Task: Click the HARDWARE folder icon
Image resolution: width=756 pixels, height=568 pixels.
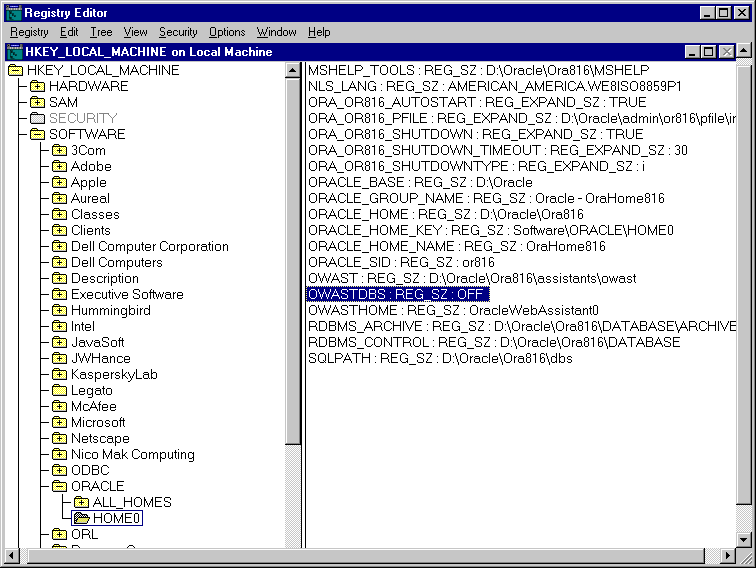Action: (37, 87)
